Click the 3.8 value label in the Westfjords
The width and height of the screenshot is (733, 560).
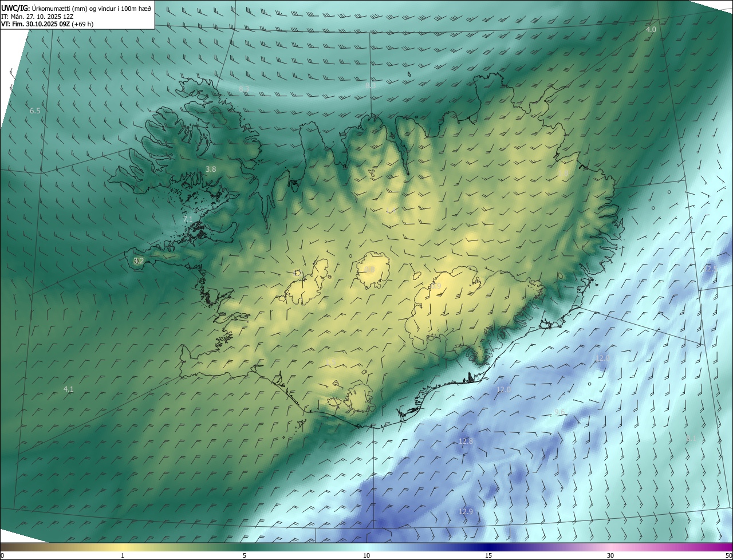click(x=211, y=169)
